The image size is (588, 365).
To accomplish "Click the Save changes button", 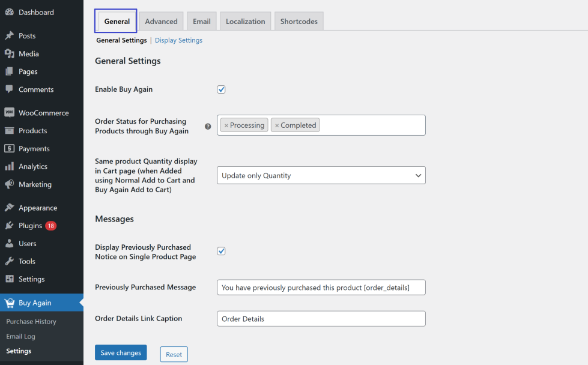I will [121, 353].
